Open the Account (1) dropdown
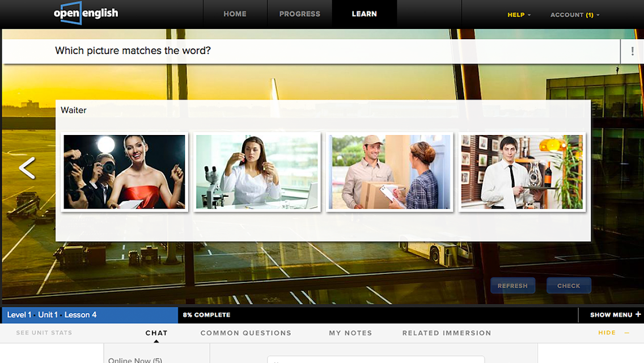This screenshot has height=363, width=644. coord(575,15)
